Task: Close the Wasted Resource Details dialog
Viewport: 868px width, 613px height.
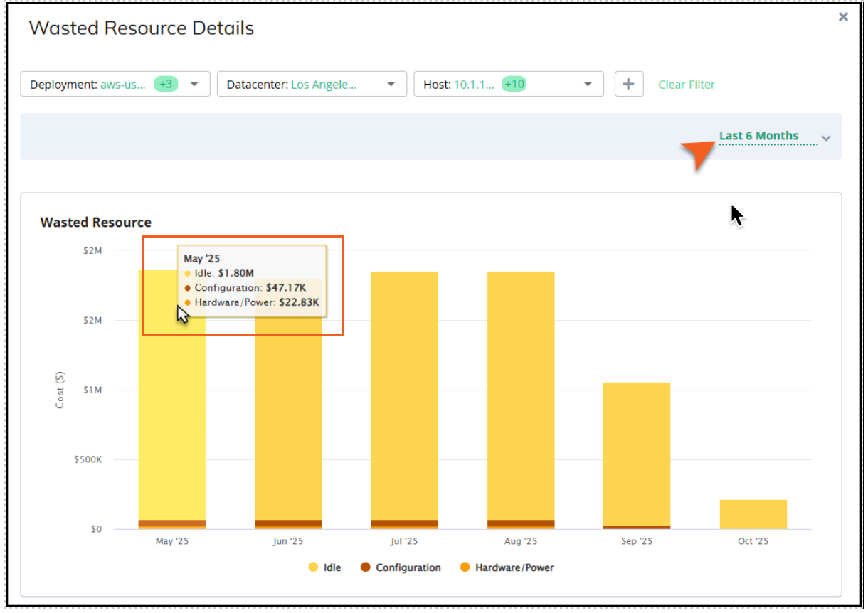Action: 843,16
